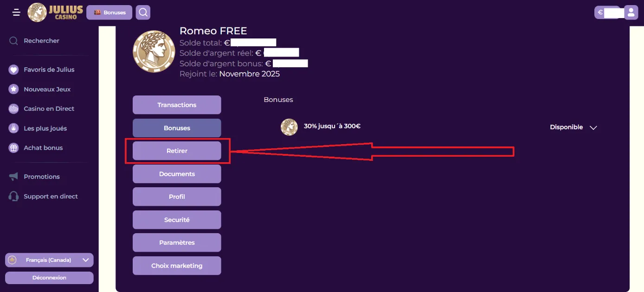The image size is (644, 292).
Task: Click the gift icon for Achat bonus
Action: click(x=13, y=148)
